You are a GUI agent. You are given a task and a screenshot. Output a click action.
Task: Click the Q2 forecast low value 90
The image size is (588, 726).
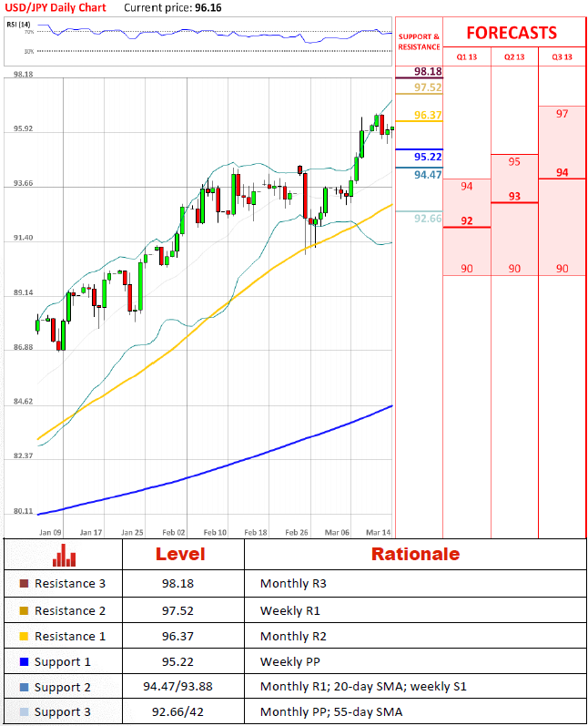[514, 269]
